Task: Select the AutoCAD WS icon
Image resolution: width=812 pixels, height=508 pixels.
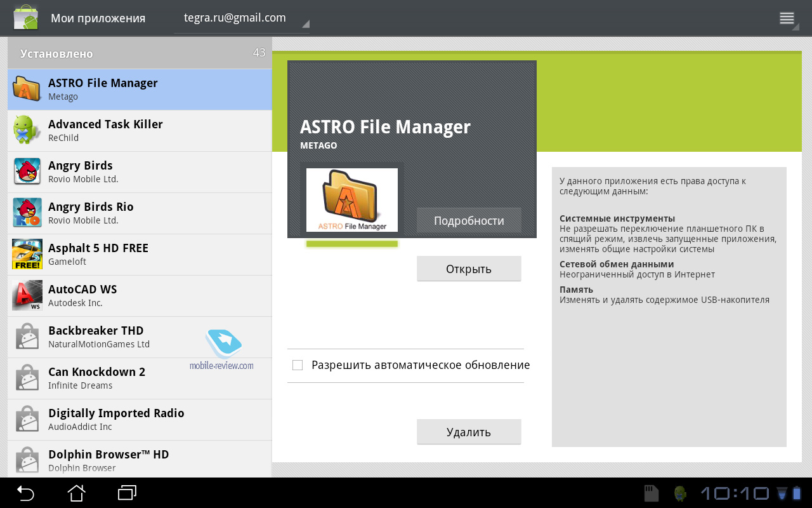Action: tap(27, 295)
